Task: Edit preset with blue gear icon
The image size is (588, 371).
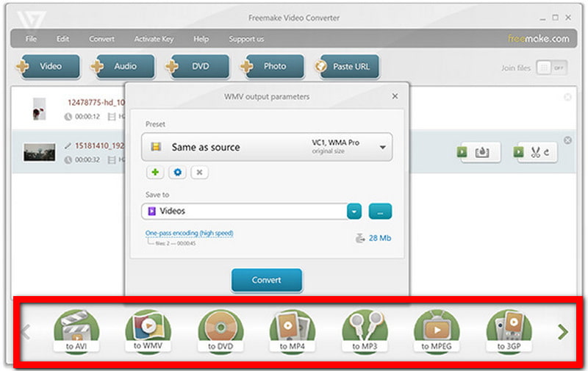Action: tap(177, 173)
